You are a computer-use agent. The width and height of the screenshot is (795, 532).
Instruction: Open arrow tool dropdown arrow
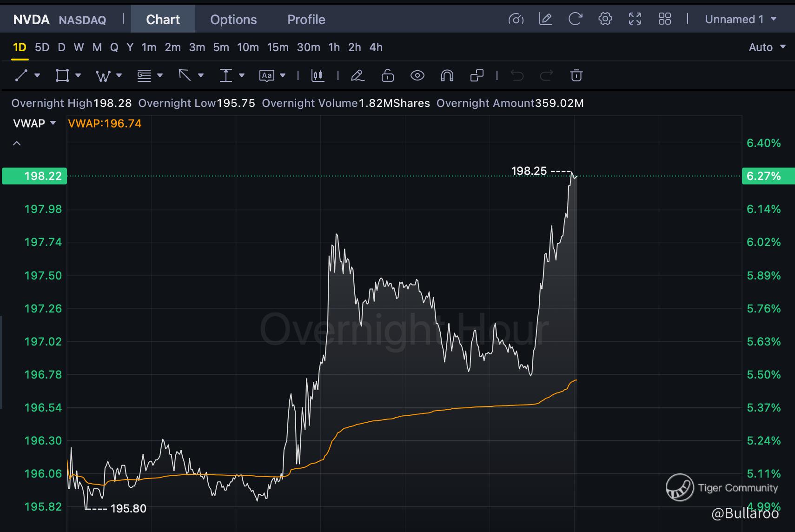point(201,75)
